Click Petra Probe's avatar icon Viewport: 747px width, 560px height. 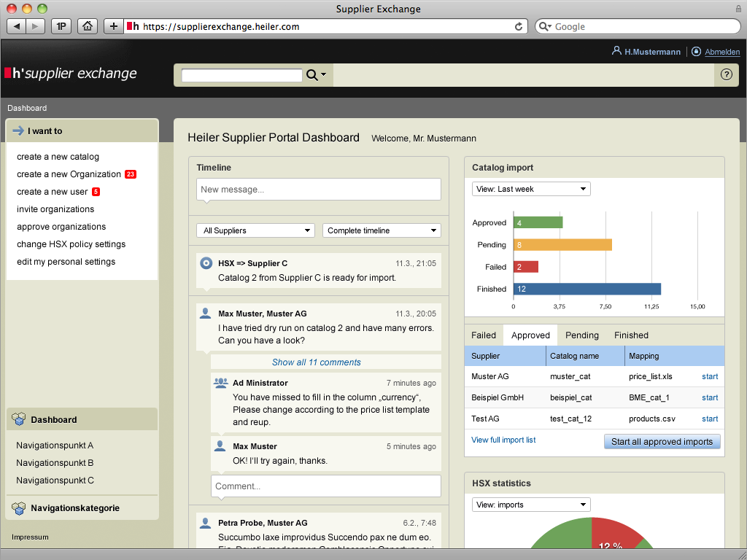tap(205, 522)
